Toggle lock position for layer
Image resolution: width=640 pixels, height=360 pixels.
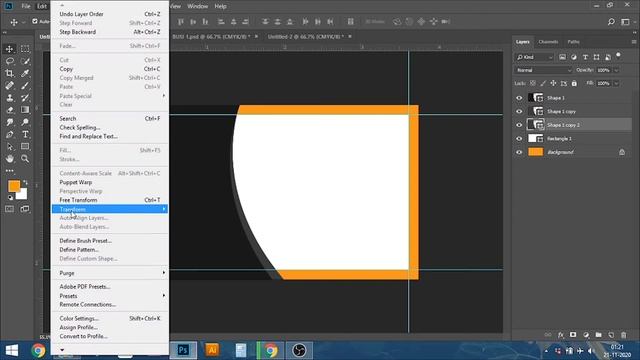point(553,83)
